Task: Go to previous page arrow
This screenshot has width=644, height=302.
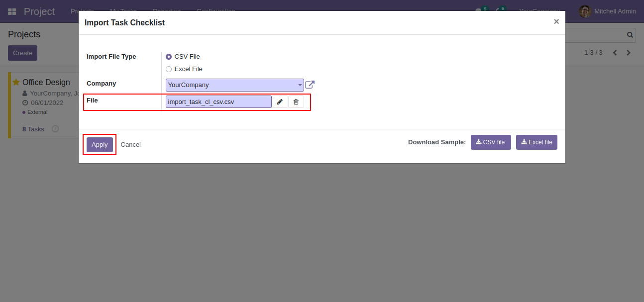Action: pyautogui.click(x=615, y=53)
